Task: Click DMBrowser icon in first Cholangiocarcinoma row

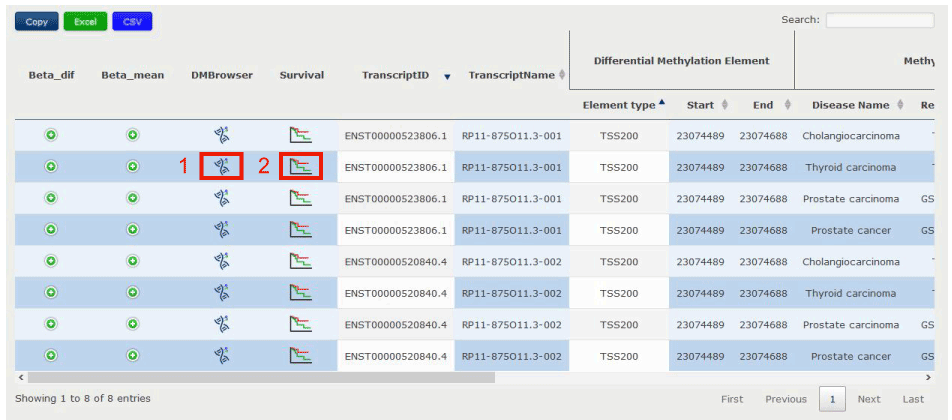Action: point(222,135)
